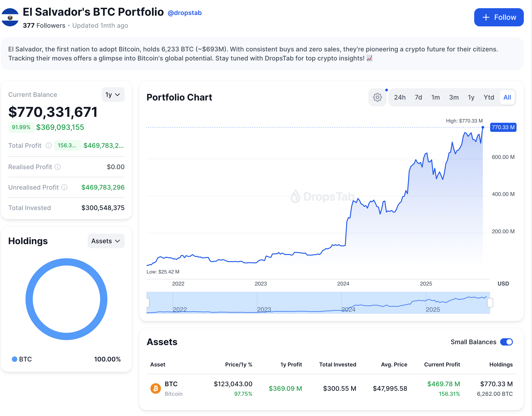This screenshot has width=532, height=416.
Task: Click the right handle of the chart range slider
Action: coord(490,303)
